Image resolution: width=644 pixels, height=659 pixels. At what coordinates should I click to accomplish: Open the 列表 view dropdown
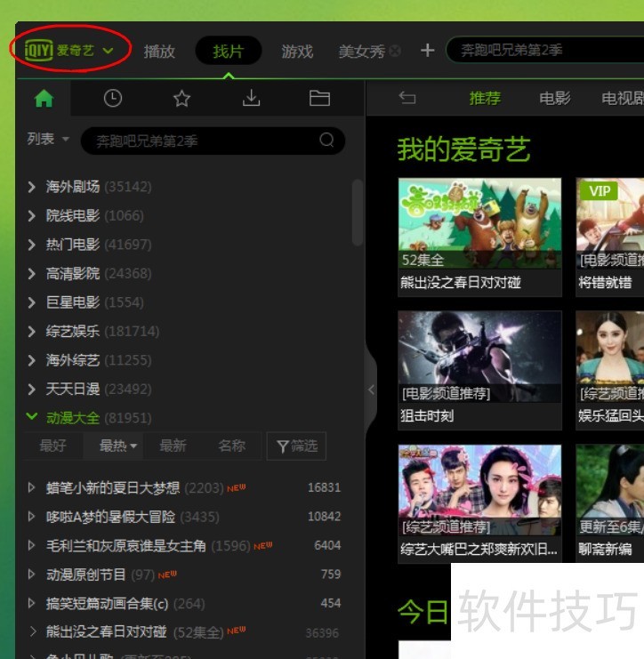tap(46, 139)
